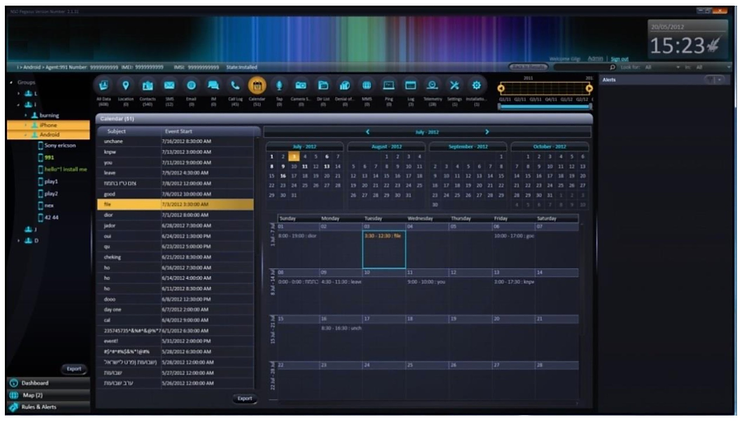Click Export button below calendar list

tap(244, 398)
